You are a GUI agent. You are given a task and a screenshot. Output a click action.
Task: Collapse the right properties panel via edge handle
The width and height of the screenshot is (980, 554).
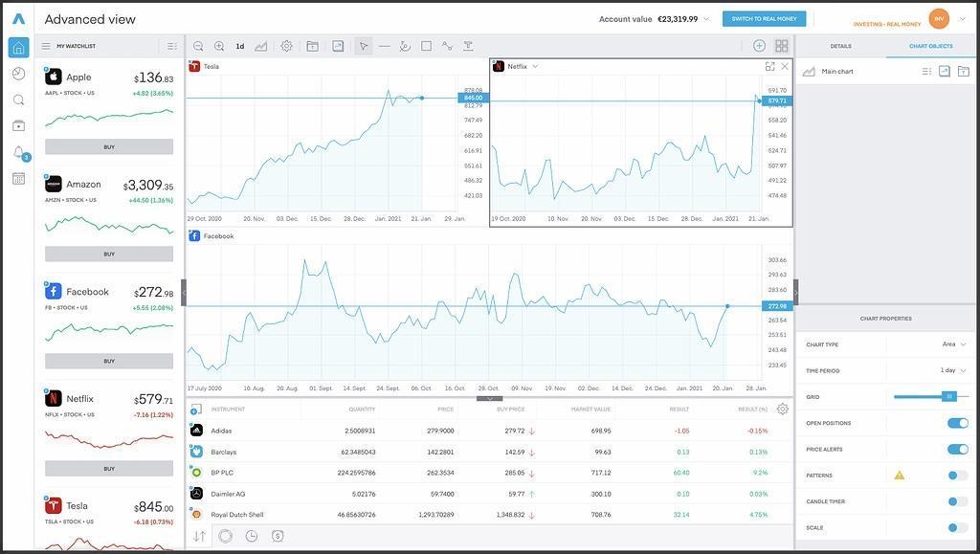click(x=795, y=292)
